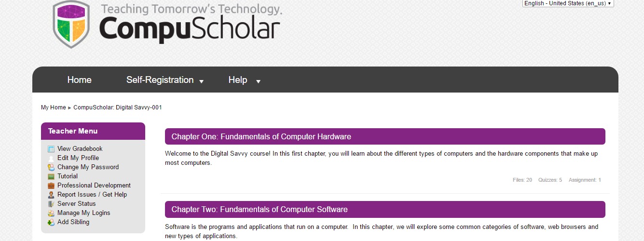Click the View Gradebook icon
This screenshot has width=644, height=241.
pyautogui.click(x=51, y=149)
